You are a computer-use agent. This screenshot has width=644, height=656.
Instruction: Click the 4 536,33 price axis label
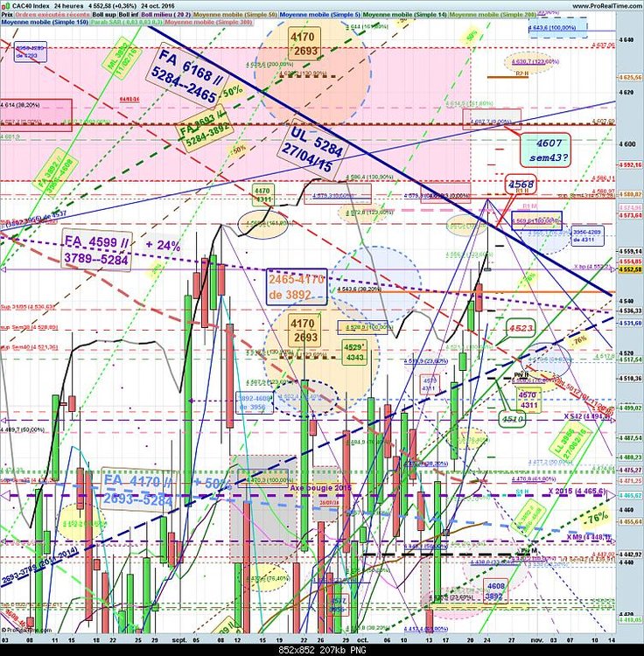pyautogui.click(x=630, y=311)
